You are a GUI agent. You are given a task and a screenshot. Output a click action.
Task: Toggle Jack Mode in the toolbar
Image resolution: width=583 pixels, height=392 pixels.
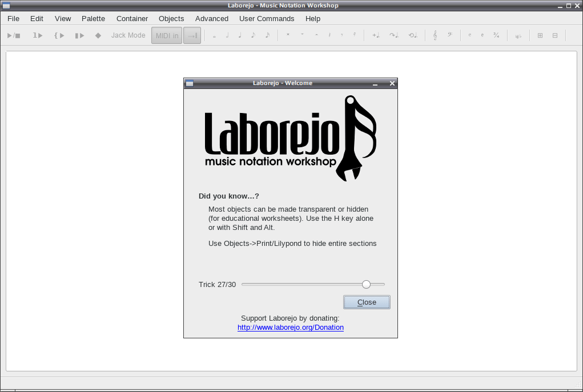click(x=128, y=35)
